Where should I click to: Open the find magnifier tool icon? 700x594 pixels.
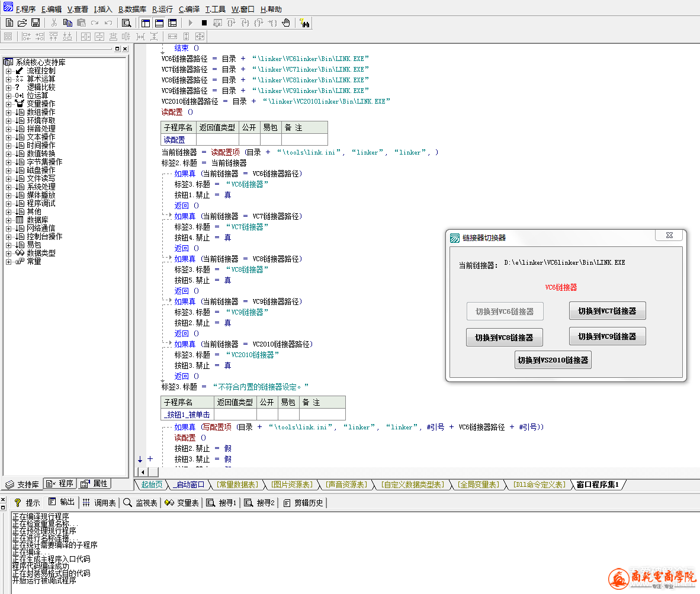click(x=126, y=23)
